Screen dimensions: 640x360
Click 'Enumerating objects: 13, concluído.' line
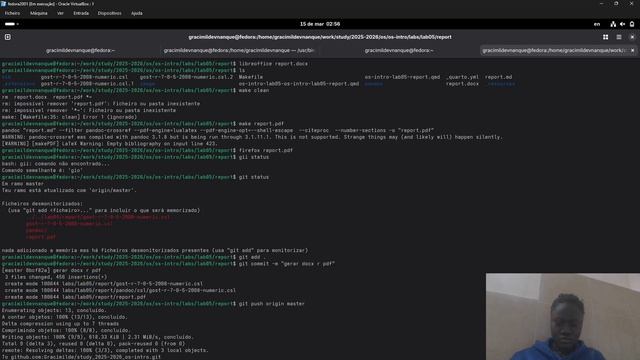coord(54,311)
